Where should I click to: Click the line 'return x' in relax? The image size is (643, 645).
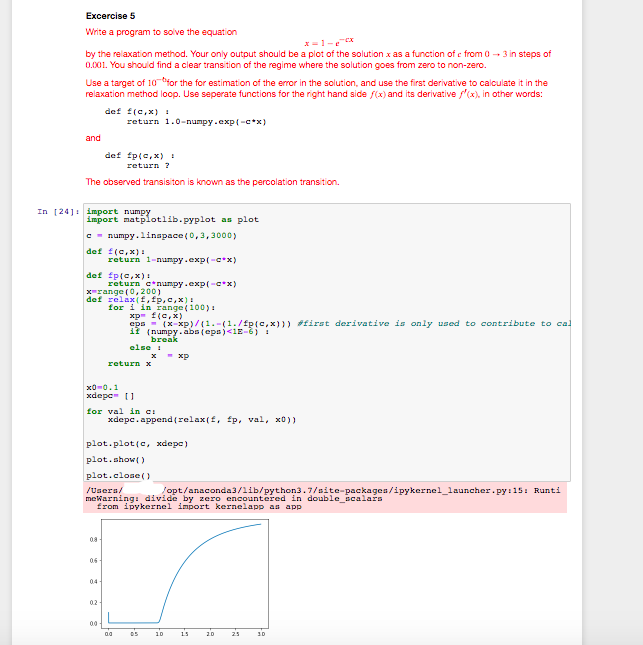[129, 364]
